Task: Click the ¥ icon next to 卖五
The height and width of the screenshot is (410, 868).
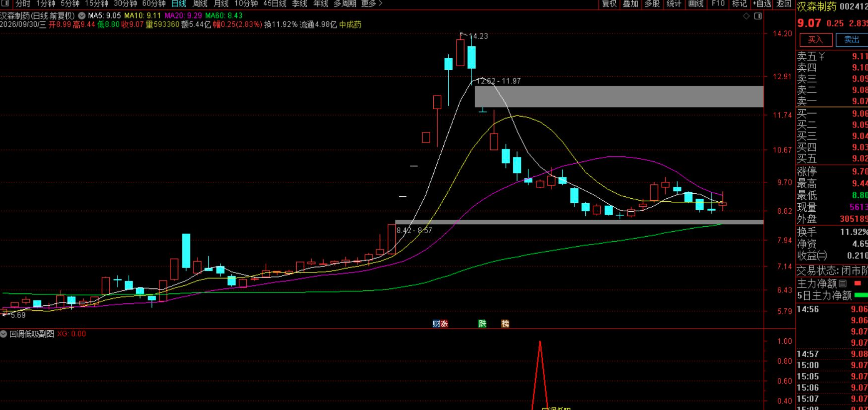Action: tap(822, 56)
